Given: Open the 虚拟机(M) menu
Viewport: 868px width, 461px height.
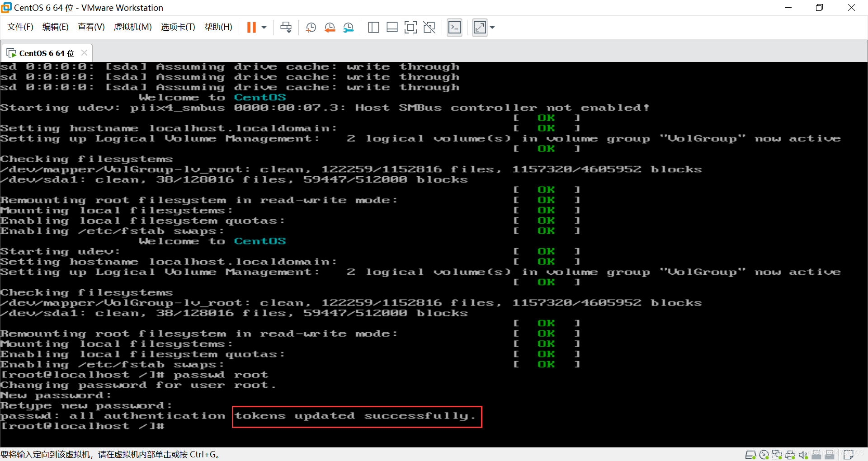Looking at the screenshot, I should (132, 27).
